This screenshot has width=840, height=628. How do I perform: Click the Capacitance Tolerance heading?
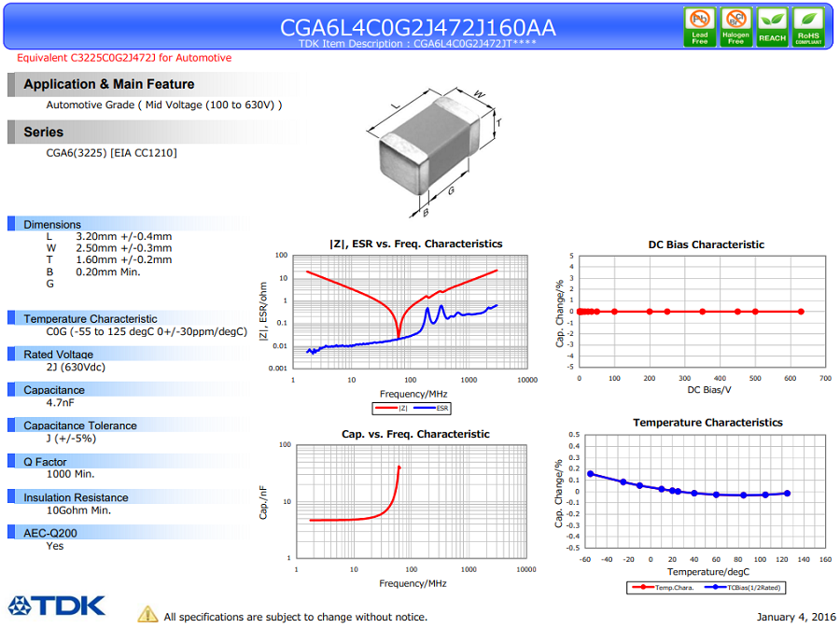tap(80, 426)
